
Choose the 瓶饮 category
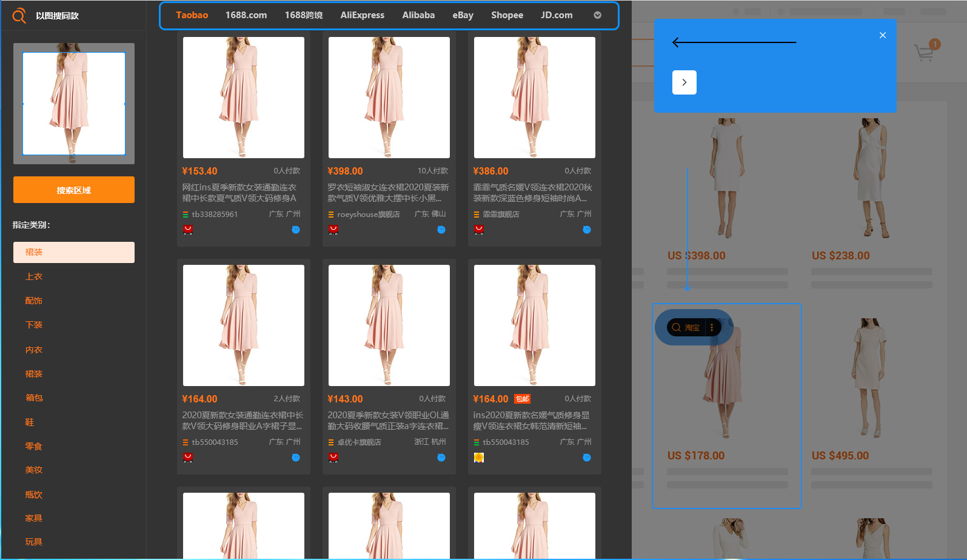tap(34, 495)
